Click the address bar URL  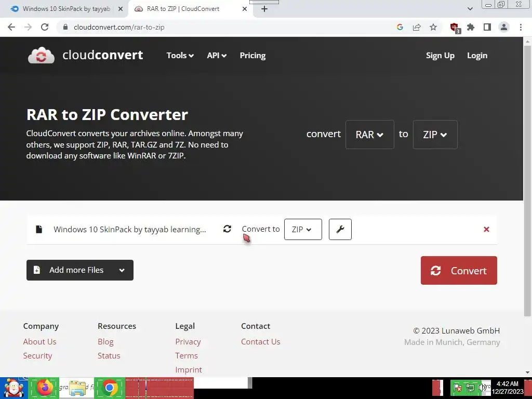119,27
